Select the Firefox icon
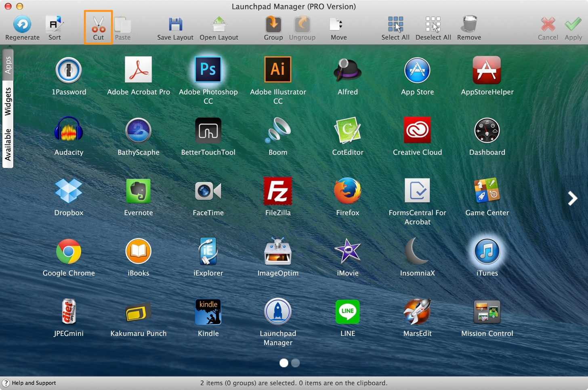This screenshot has width=588, height=390. pos(348,191)
